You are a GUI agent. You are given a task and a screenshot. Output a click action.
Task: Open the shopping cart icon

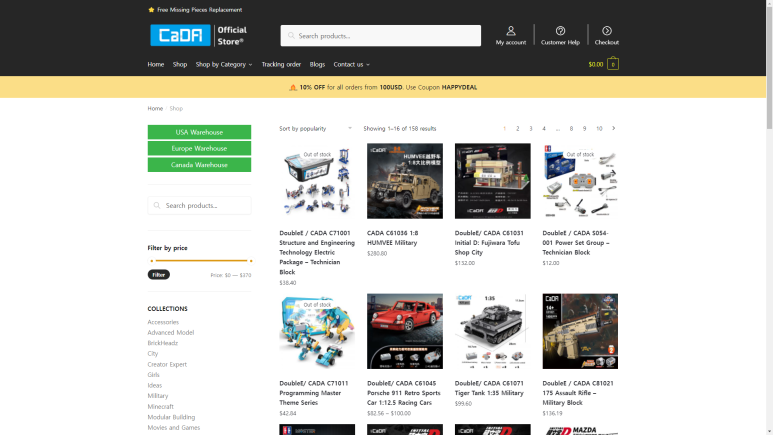click(613, 64)
